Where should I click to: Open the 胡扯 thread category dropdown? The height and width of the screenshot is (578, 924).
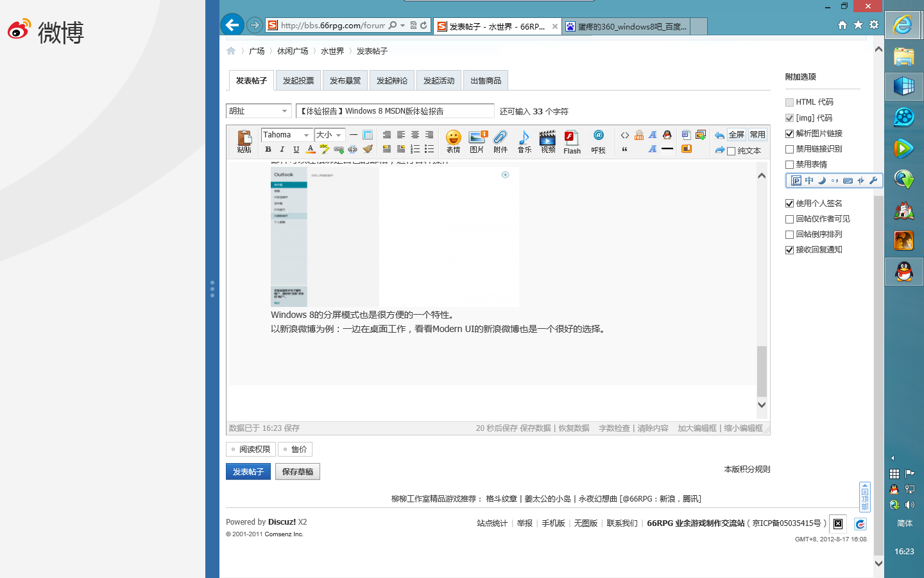259,111
